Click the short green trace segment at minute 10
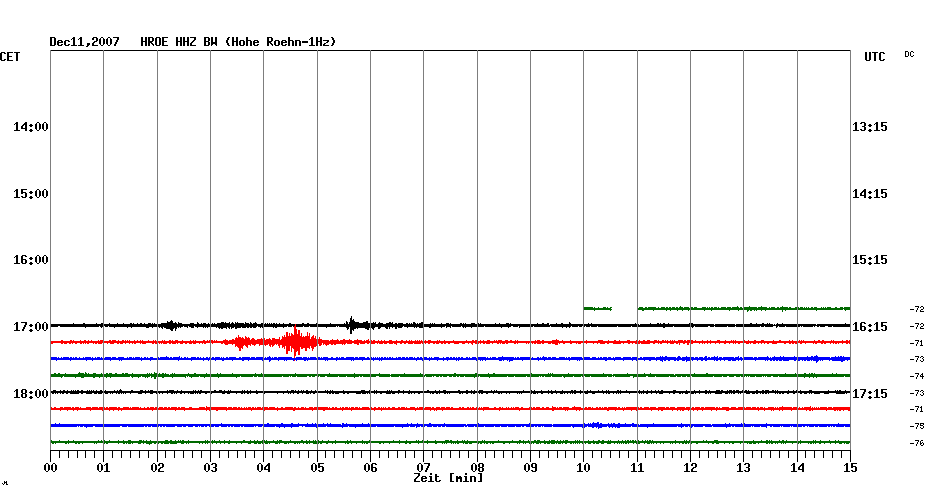The height and width of the screenshot is (494, 930). pos(597,308)
